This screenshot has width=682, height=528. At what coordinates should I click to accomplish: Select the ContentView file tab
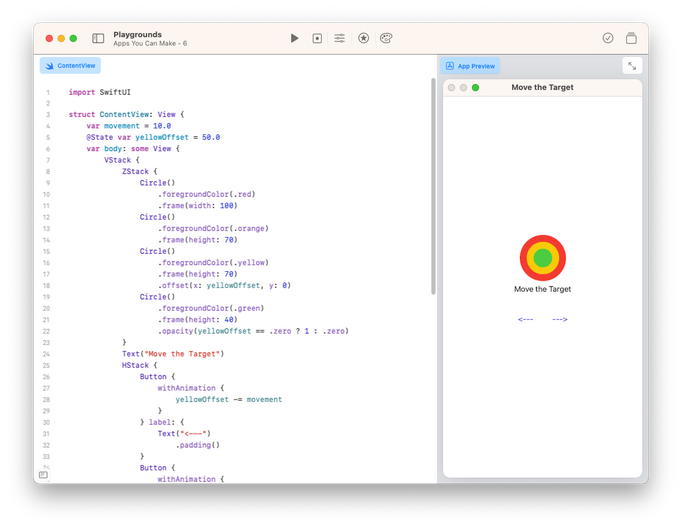pyautogui.click(x=70, y=65)
